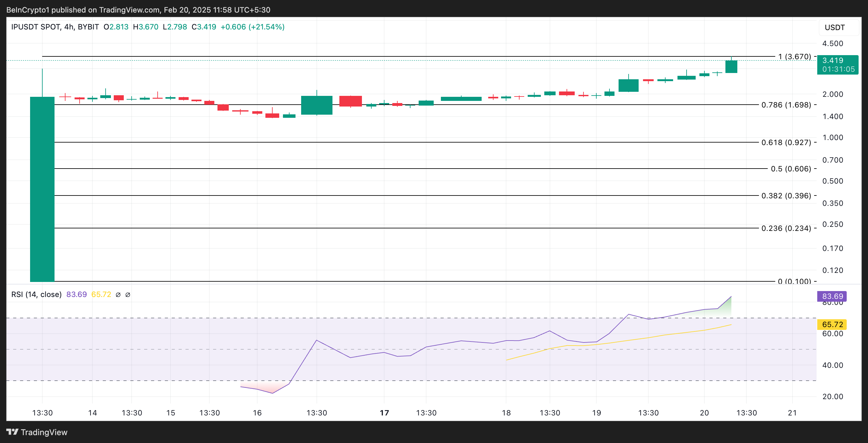The image size is (868, 443).
Task: Click the IPUSDT SPOT symbol title
Action: click(36, 27)
